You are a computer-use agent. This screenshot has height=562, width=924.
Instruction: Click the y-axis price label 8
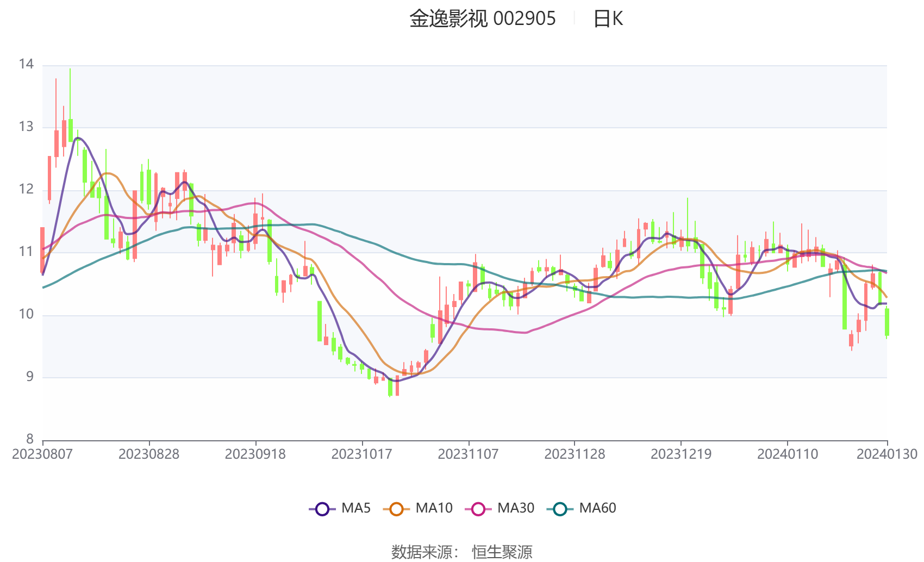(30, 439)
